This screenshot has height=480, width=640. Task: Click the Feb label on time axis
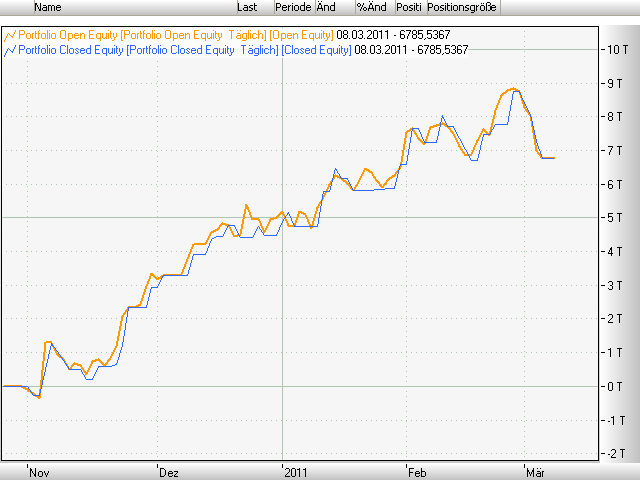pyautogui.click(x=417, y=473)
